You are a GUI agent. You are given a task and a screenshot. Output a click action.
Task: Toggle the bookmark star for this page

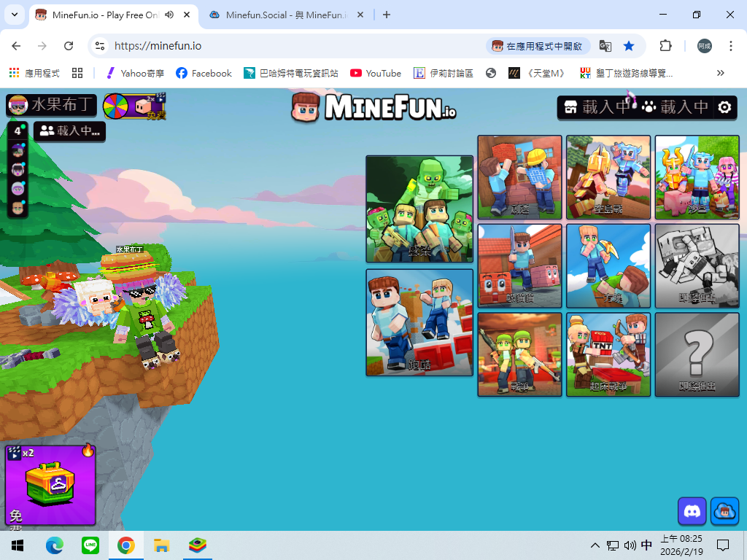[629, 46]
